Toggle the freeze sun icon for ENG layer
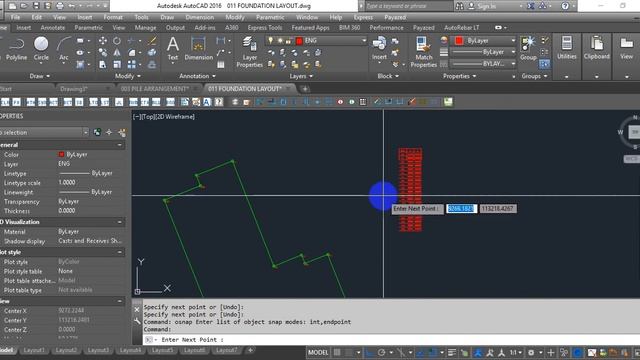 coord(280,40)
